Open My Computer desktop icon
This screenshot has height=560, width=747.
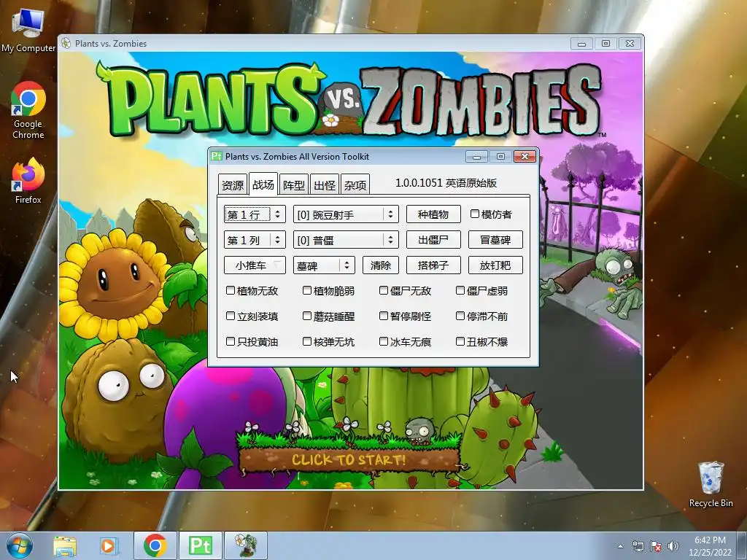coord(28,30)
